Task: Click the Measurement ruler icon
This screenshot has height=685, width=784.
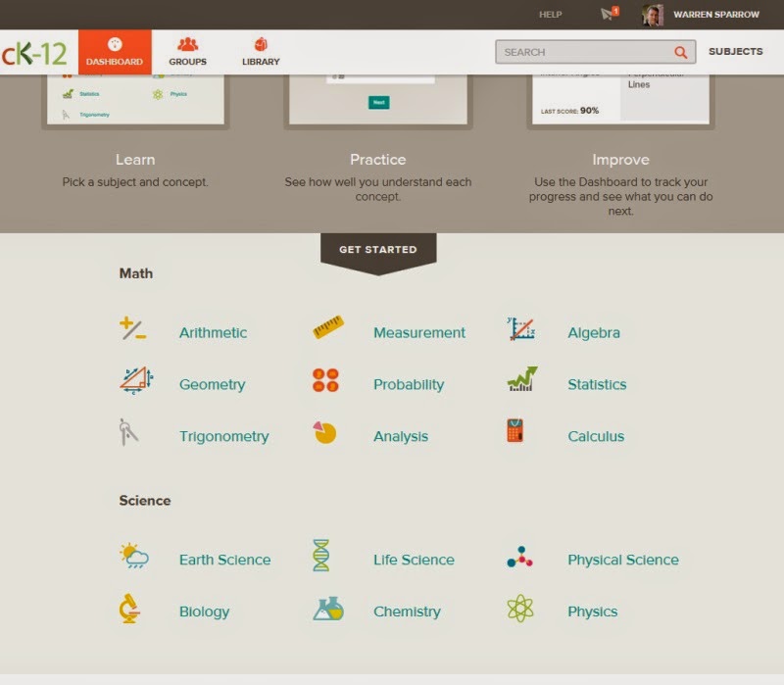Action: (x=328, y=327)
